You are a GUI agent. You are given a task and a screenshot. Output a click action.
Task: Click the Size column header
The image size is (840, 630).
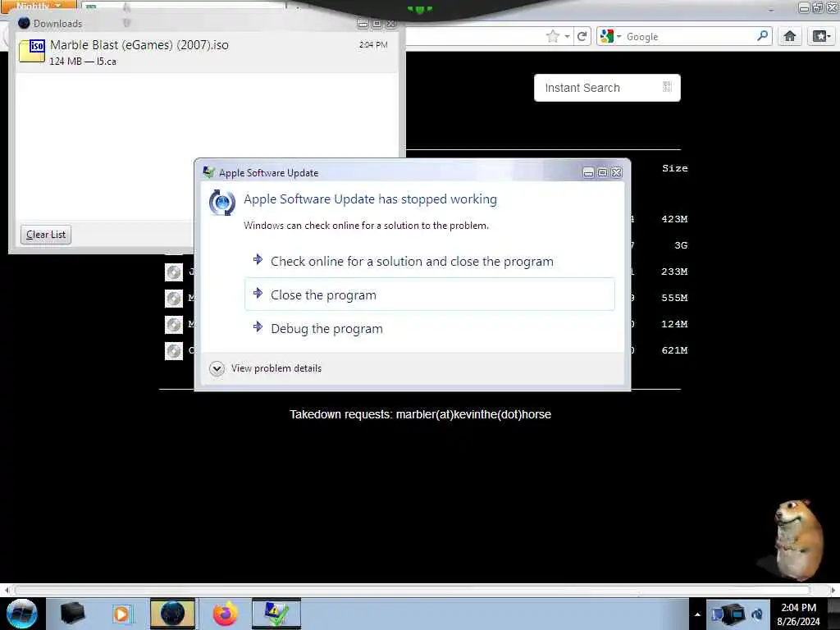pyautogui.click(x=674, y=168)
